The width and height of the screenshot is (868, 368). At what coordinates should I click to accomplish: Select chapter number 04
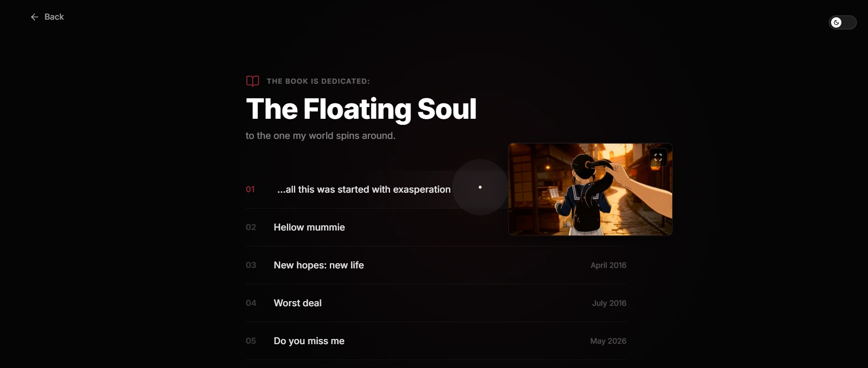[251, 303]
